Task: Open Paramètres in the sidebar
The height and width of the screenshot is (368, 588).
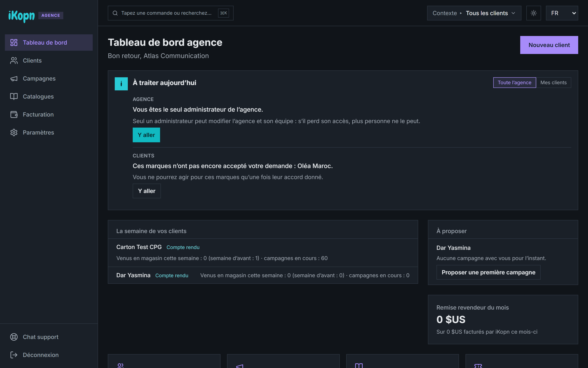Action: 49,133
